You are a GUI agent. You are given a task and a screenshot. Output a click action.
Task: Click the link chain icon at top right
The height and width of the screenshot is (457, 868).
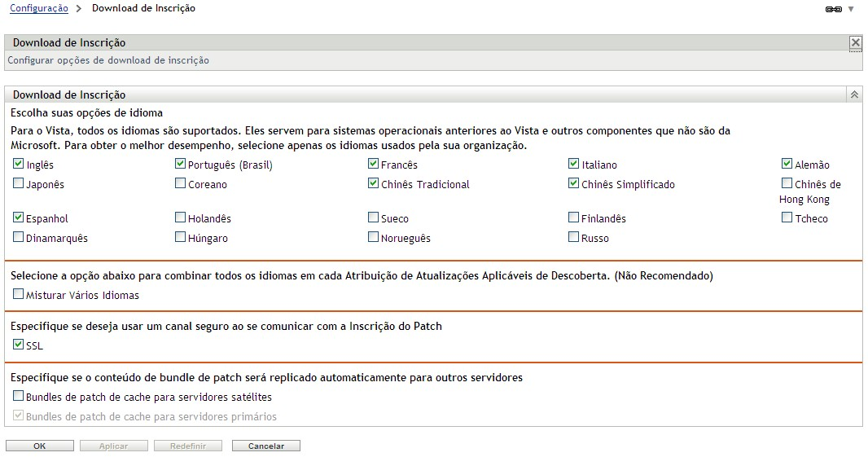pos(833,10)
